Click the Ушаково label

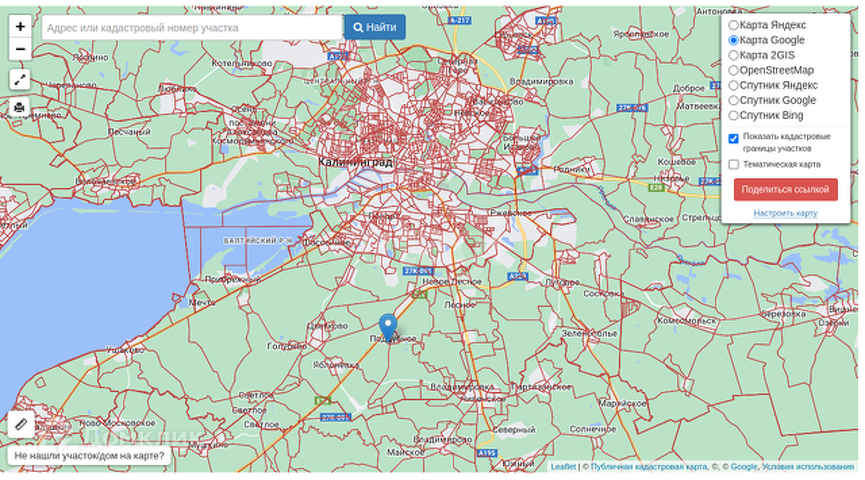(x=125, y=350)
